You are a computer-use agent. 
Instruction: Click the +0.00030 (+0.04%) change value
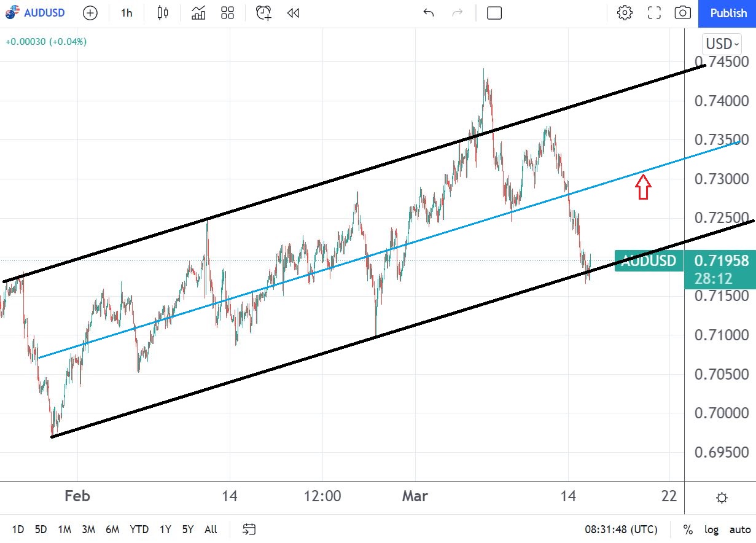point(46,42)
